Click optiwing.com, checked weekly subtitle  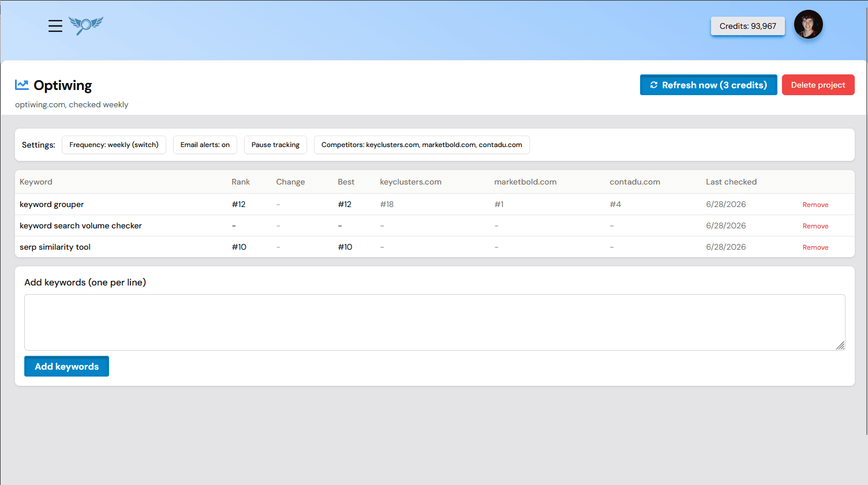[x=72, y=104]
